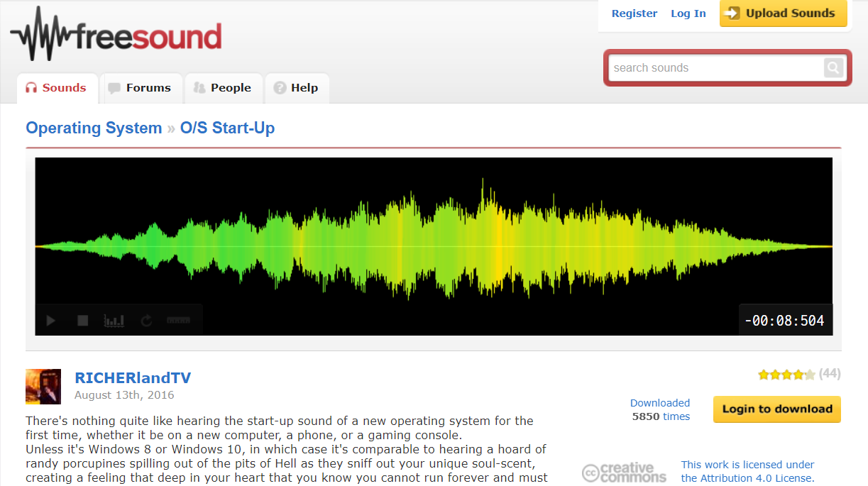Click the question mark icon on the Help tab
868x486 pixels.
tap(280, 88)
